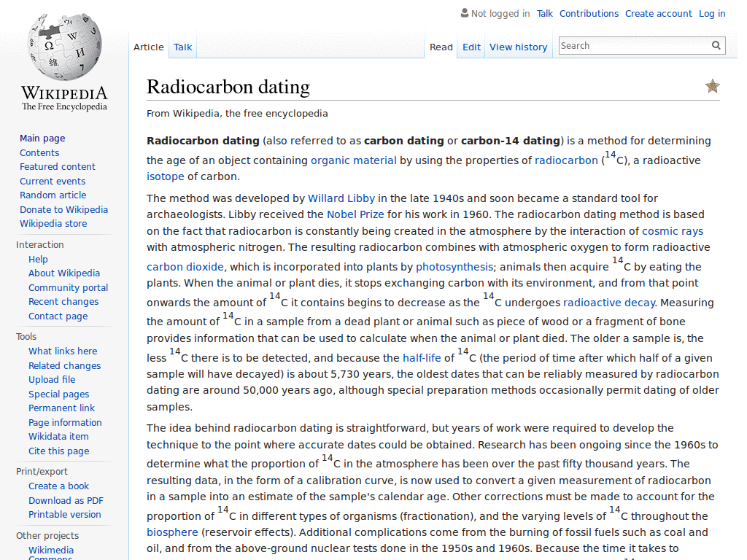View Recent changes

[x=63, y=301]
